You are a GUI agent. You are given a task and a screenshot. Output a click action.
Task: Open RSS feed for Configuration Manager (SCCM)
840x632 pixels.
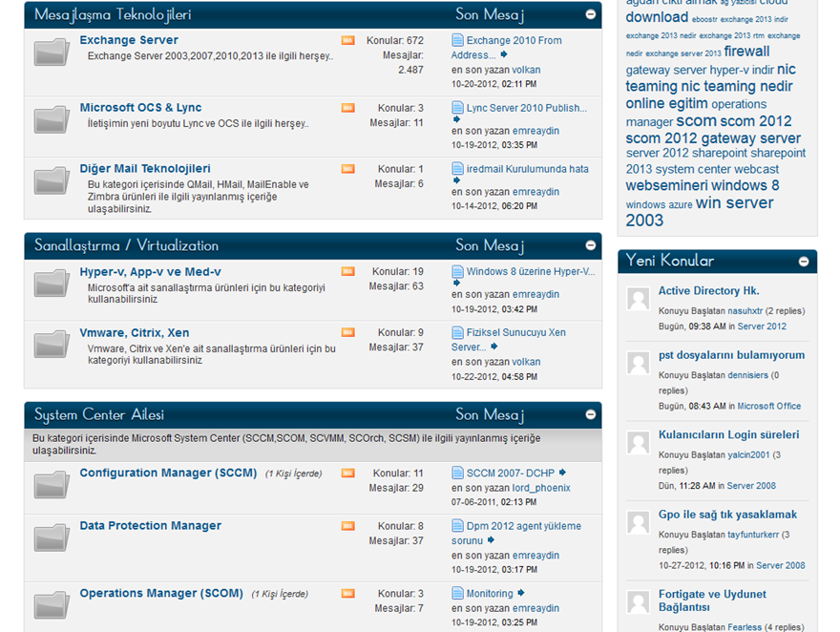click(347, 473)
